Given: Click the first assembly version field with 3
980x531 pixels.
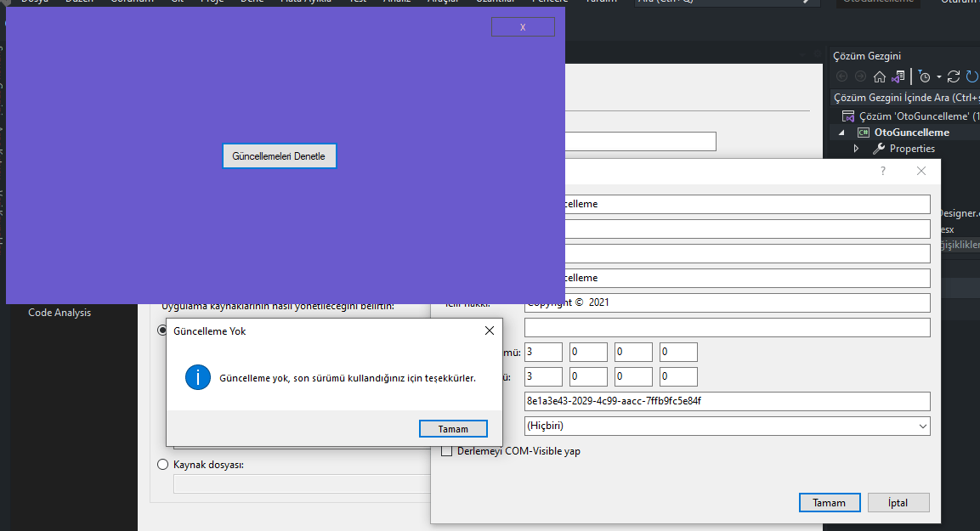Looking at the screenshot, I should pos(543,352).
